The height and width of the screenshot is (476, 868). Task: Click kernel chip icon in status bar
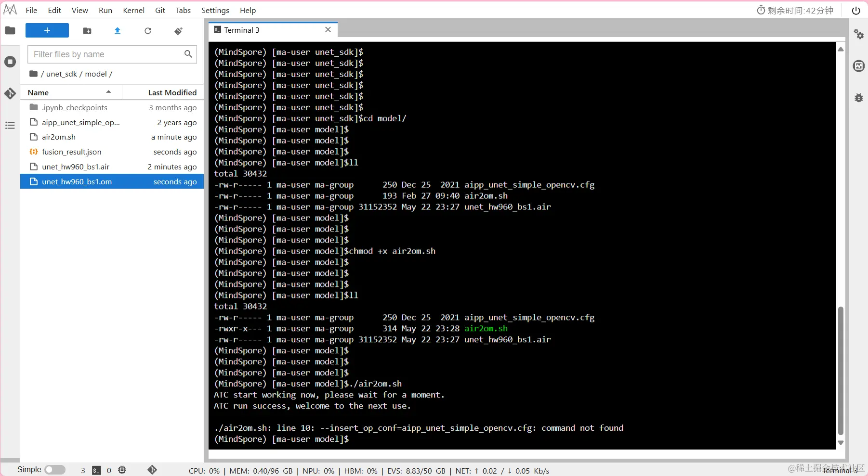tap(122, 470)
